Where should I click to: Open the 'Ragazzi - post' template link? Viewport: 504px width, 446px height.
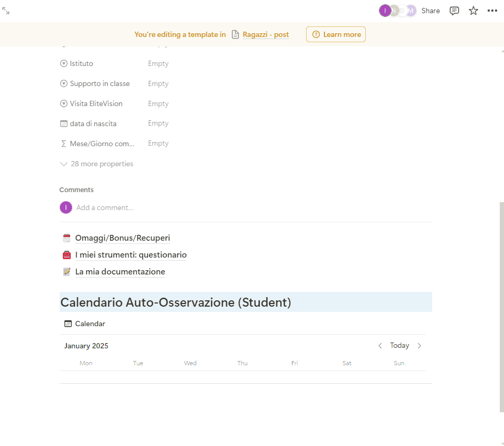tap(265, 34)
